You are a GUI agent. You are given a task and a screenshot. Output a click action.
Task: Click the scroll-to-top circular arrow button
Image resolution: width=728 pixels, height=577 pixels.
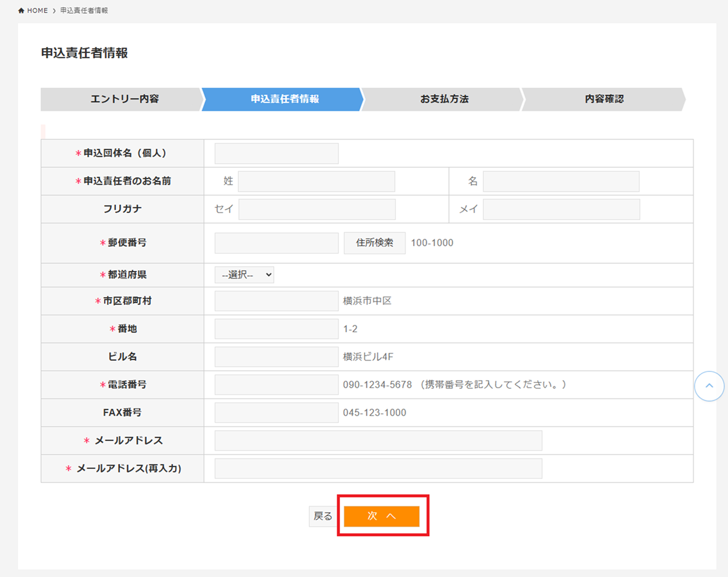pyautogui.click(x=709, y=386)
